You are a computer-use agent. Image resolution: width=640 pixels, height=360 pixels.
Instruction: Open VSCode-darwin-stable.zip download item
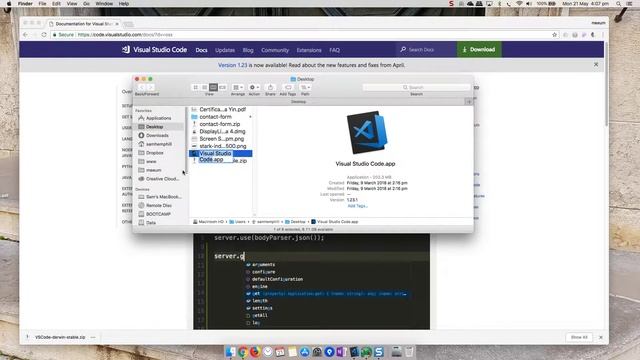coord(60,337)
